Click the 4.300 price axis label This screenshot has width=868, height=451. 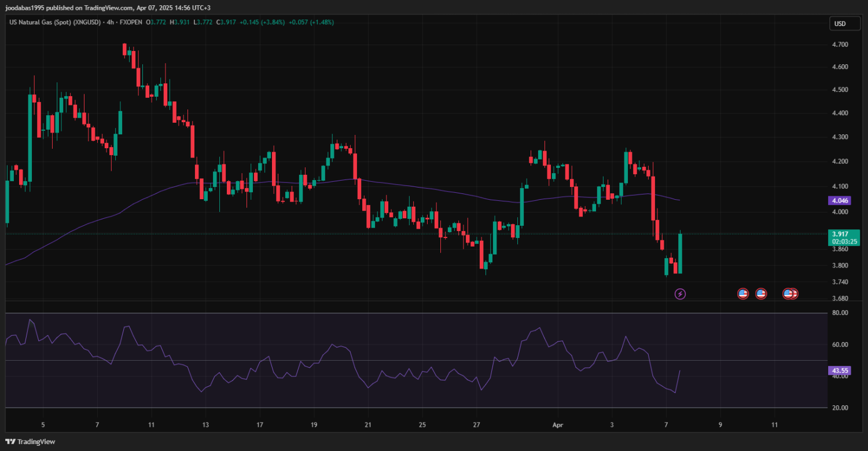840,137
